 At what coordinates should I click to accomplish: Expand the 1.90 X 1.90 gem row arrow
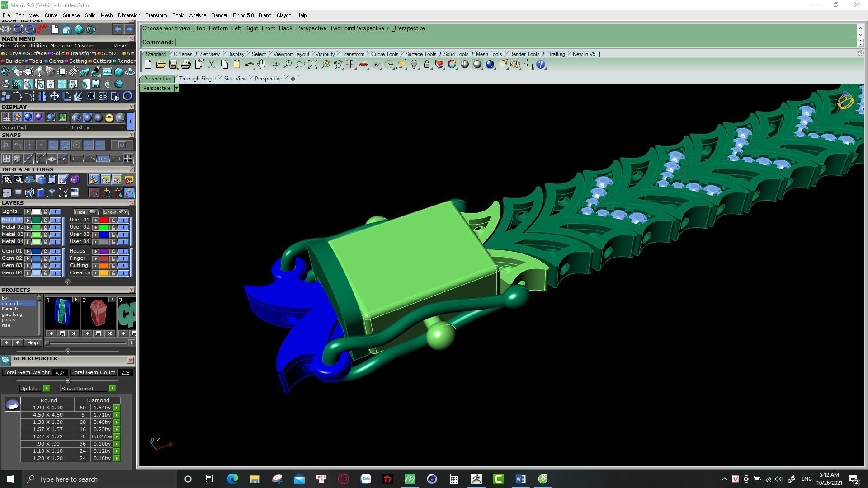(117, 408)
